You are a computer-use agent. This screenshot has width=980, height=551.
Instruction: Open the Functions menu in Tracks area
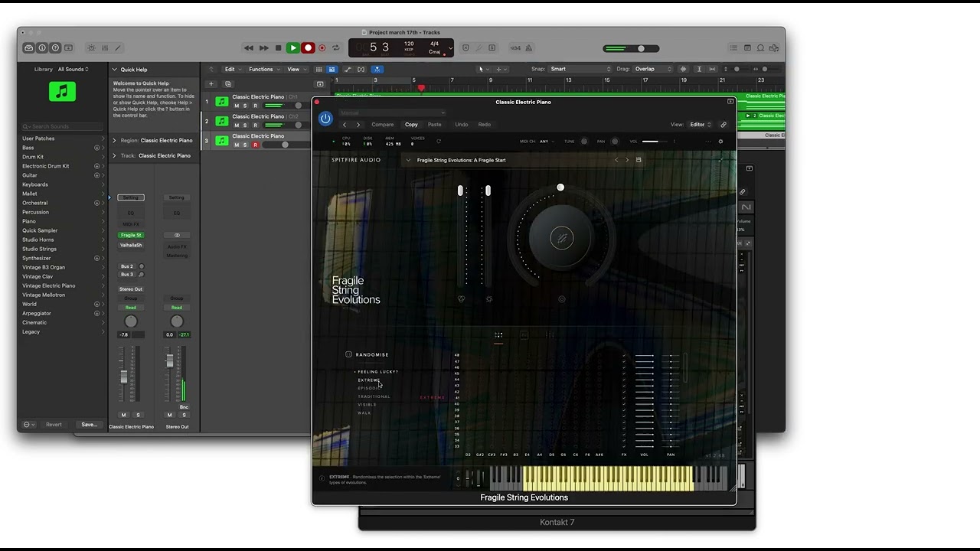263,70
